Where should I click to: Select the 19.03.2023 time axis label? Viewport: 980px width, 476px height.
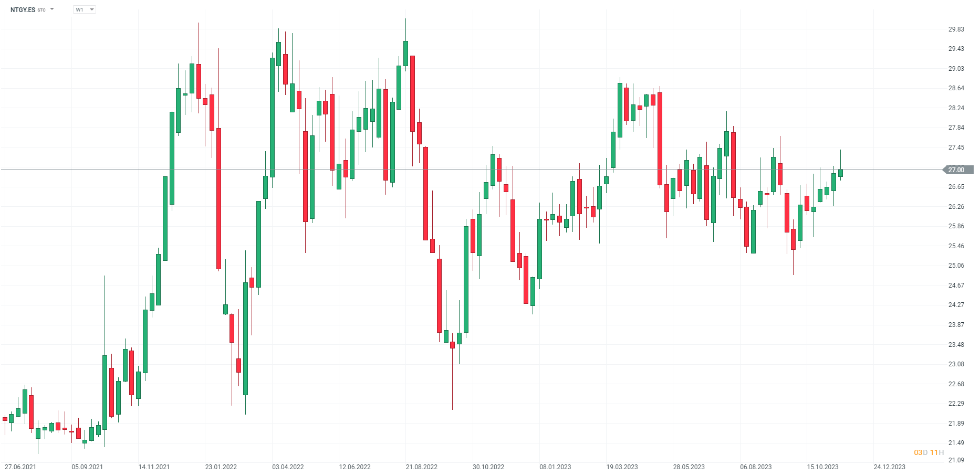[x=622, y=467]
